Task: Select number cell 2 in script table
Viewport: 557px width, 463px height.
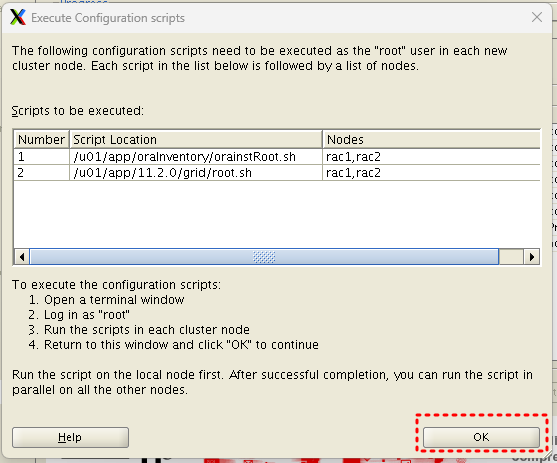Action: 42,173
